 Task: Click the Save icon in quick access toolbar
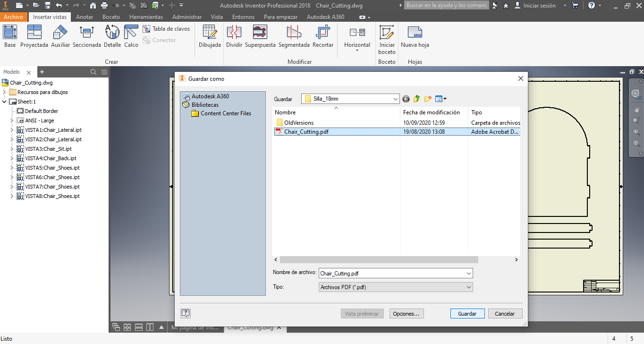pos(48,5)
